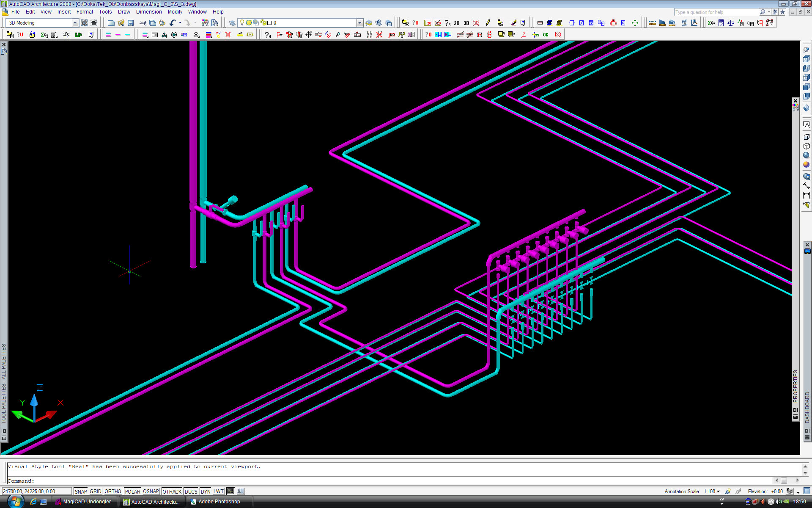Click the IFC export icon

coord(66,35)
